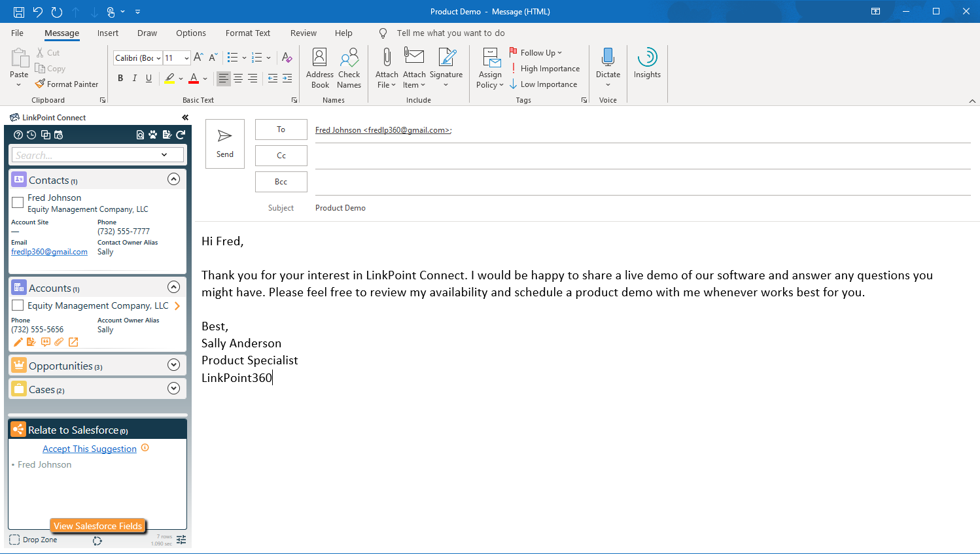Click the refresh icon in LinkPoint toolbar
980x554 pixels.
click(x=181, y=135)
